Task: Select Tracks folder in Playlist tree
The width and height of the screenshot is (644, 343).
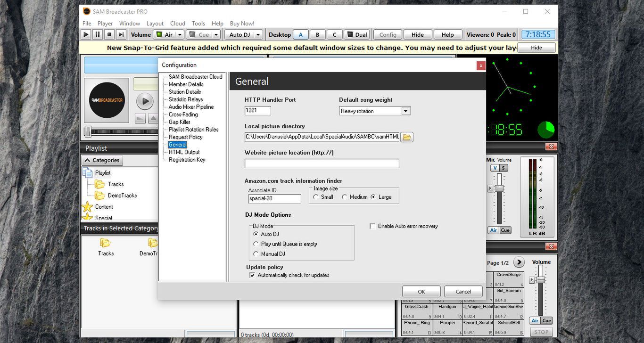Action: tap(116, 184)
